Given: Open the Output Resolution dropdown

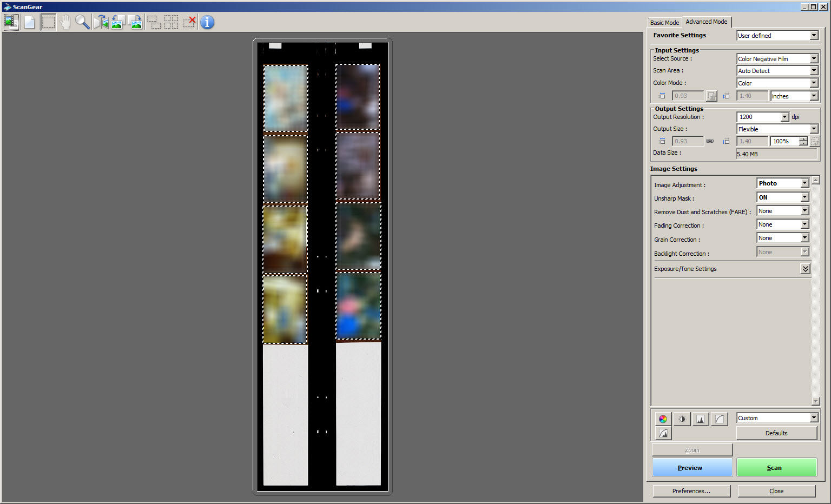Looking at the screenshot, I should pos(763,117).
